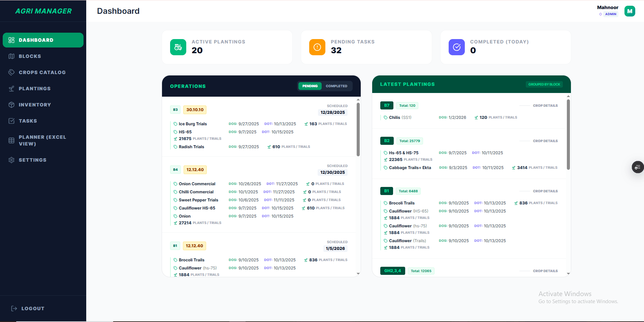Expand Crop Details for block B7
This screenshot has height=322, width=644.
coord(545,105)
